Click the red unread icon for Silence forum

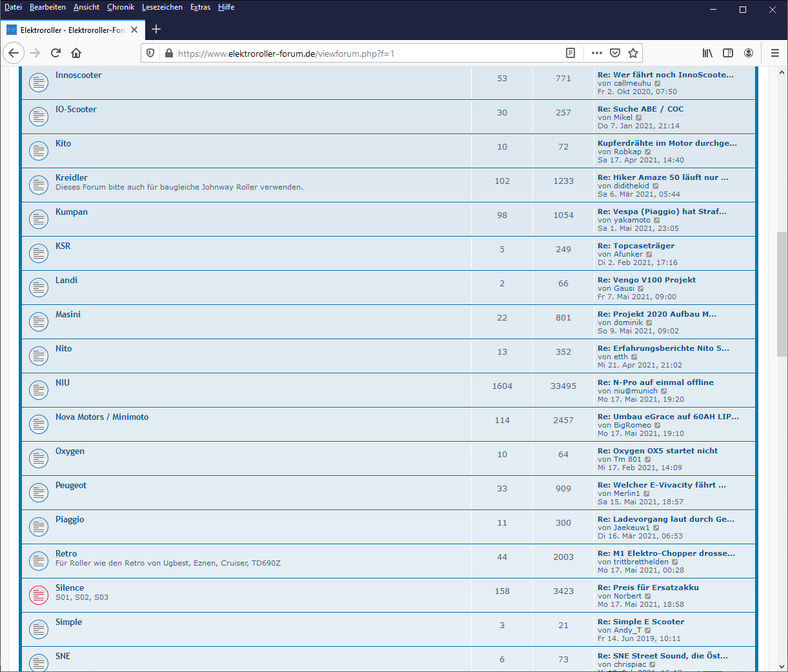coord(39,595)
